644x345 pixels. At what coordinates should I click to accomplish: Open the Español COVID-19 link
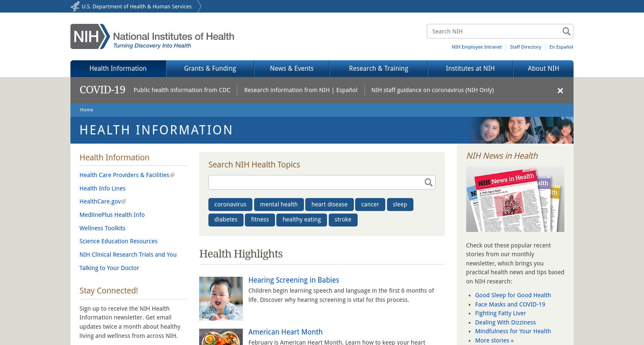point(347,90)
